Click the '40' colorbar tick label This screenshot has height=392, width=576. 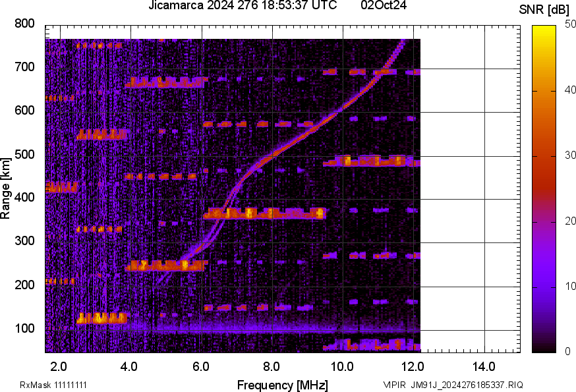[x=570, y=90]
